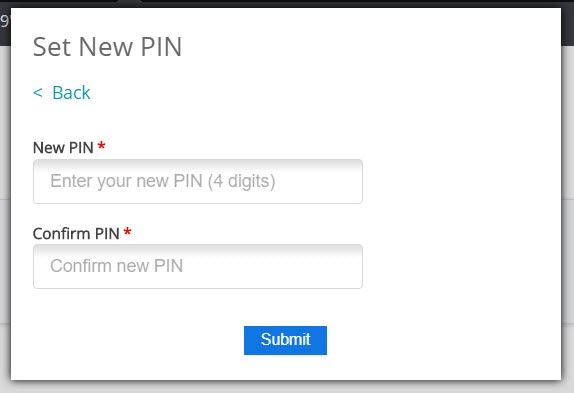574x393 pixels.
Task: Click the gray overlay below the dialog
Action: click(x=287, y=387)
